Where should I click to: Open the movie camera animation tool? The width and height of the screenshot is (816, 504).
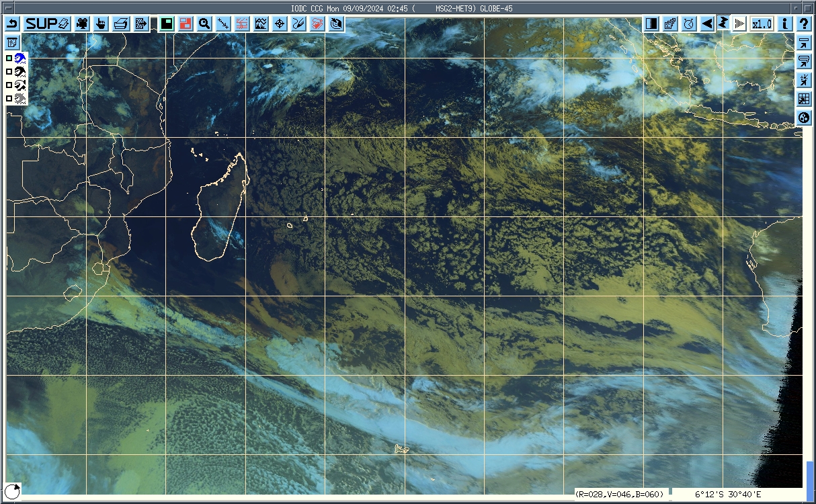pos(81,24)
